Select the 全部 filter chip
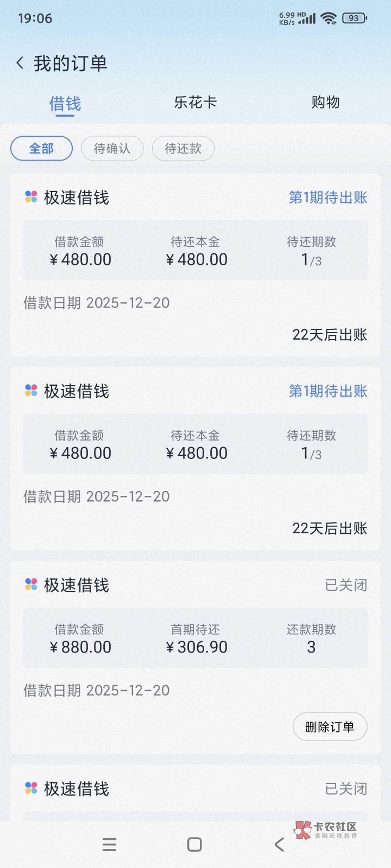This screenshot has height=868, width=391. coord(41,149)
